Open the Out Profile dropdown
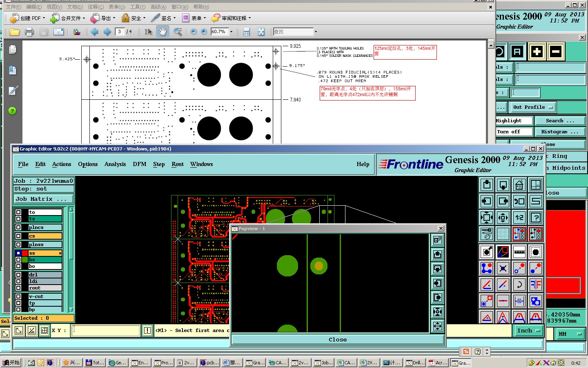 tap(532, 107)
